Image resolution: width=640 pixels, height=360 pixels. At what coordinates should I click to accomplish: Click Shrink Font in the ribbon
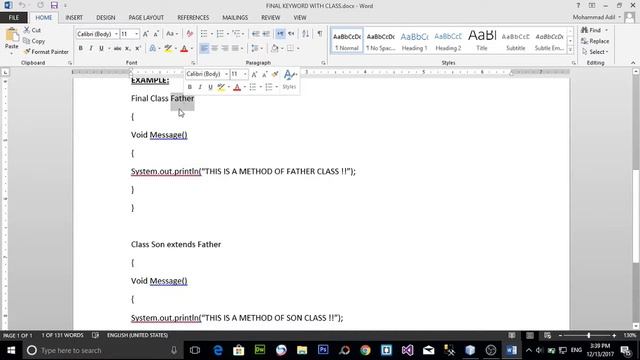pos(156,34)
